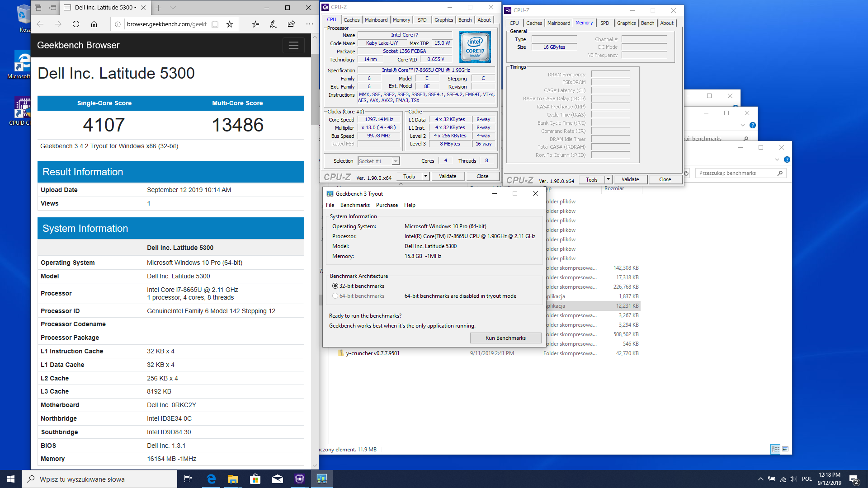Image resolution: width=868 pixels, height=488 pixels.
Task: Share this page in Edge
Action: pos(291,24)
